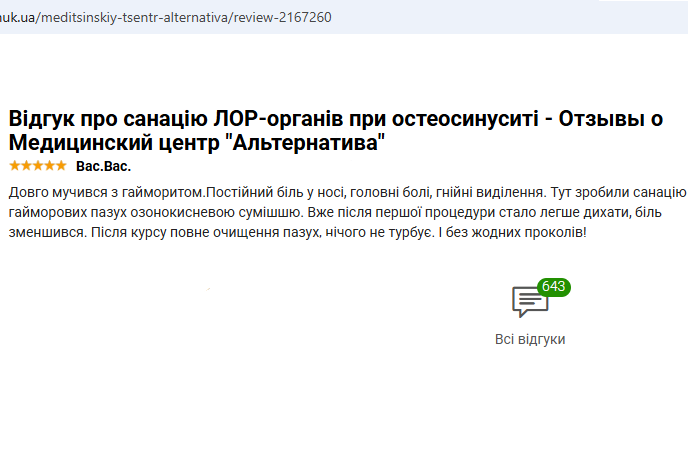Click the author name "Вас.Вас."
Image resolution: width=688 pixels, height=459 pixels.
point(103,166)
